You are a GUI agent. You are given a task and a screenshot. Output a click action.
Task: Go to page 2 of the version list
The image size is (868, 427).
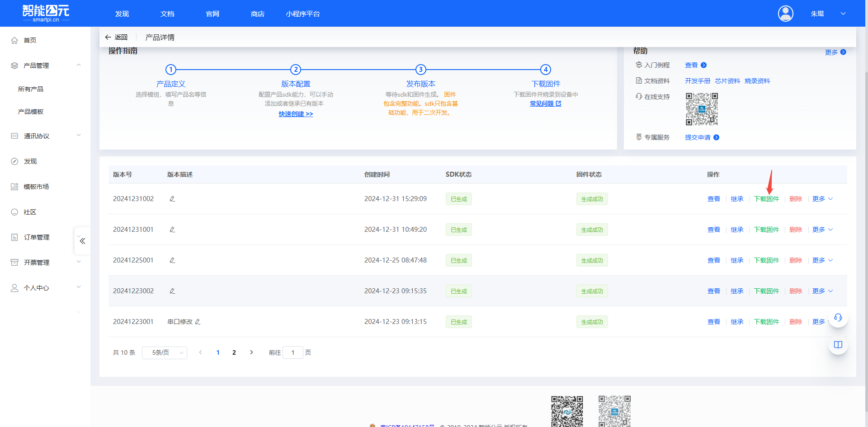(x=234, y=352)
